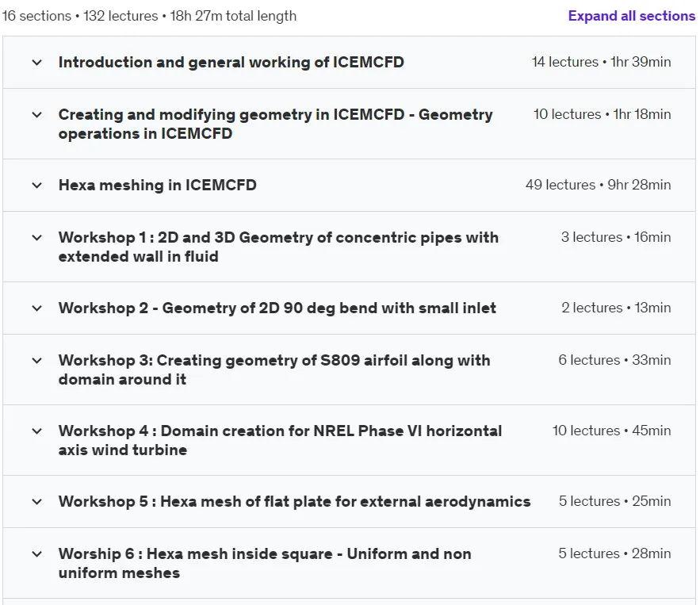Open the Hexa meshing in ICEMCFD chevron
Viewport: 700px width, 605px height.
click(37, 186)
